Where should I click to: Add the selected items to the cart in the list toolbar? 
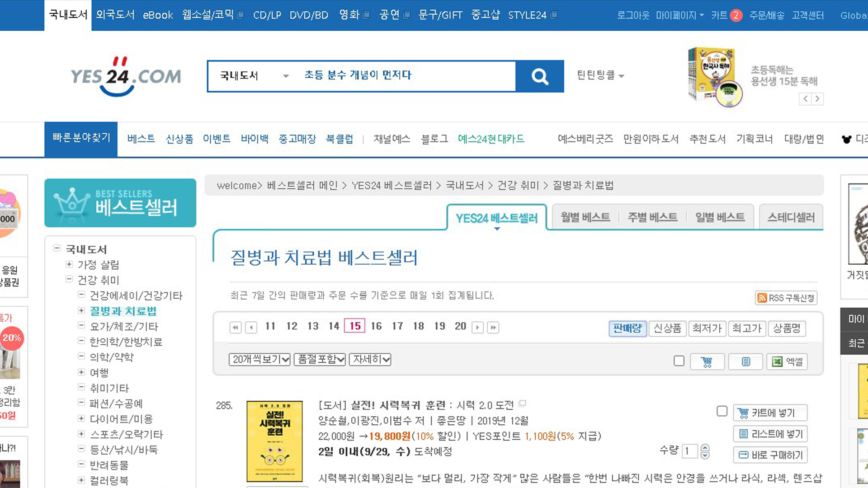(x=707, y=361)
